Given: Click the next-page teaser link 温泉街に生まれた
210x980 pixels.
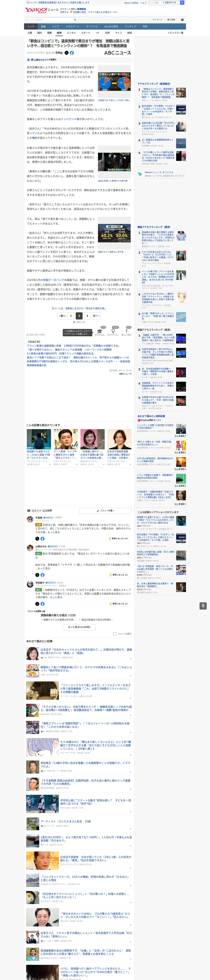Looking at the screenshot, I should tap(79, 308).
